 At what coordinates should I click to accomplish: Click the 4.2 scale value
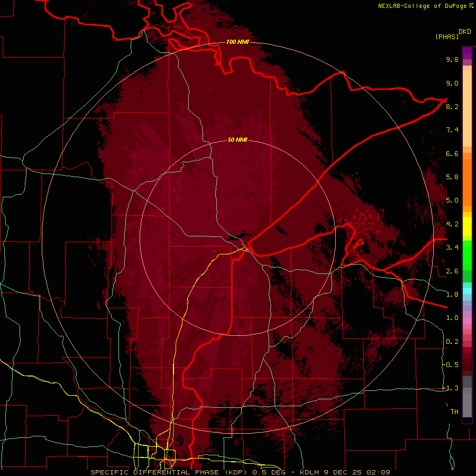click(x=452, y=224)
